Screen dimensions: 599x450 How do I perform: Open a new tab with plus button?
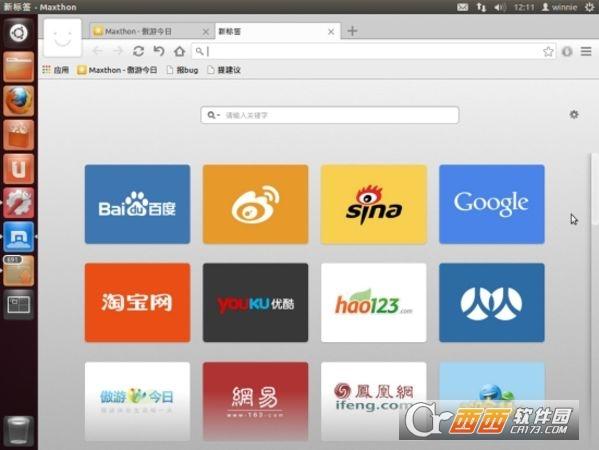pos(352,31)
